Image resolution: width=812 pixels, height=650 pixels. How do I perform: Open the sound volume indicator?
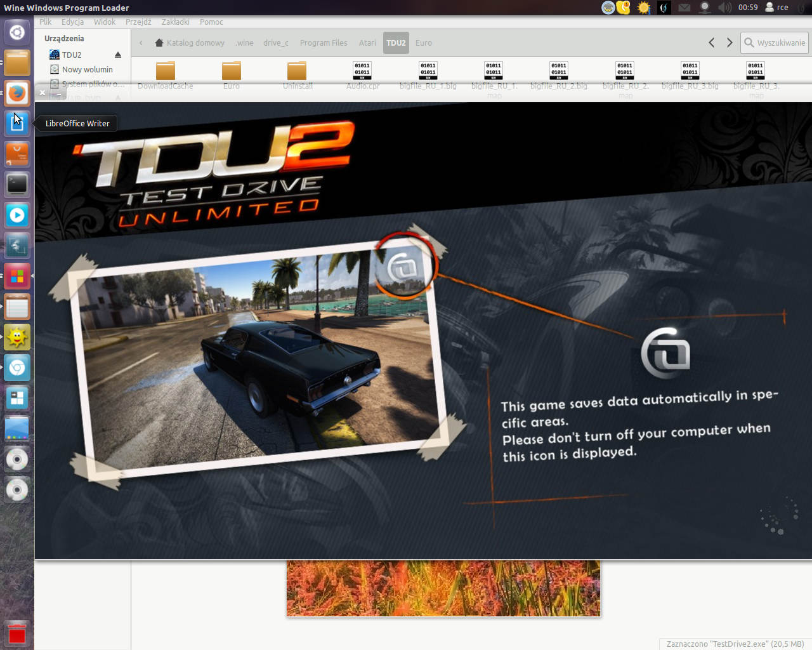[x=724, y=8]
